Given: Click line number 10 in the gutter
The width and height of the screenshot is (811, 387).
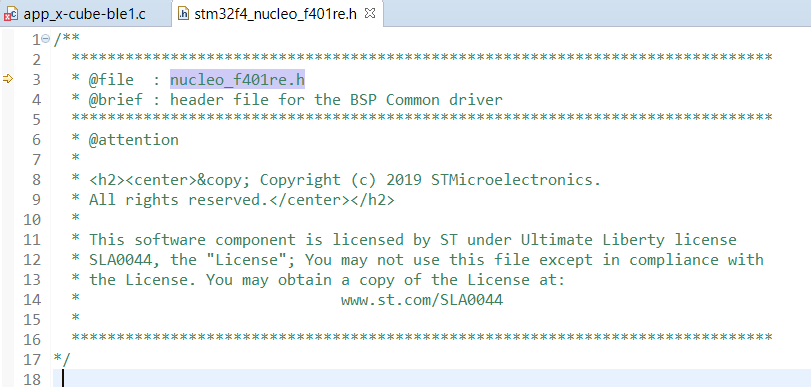Looking at the screenshot, I should (32, 220).
